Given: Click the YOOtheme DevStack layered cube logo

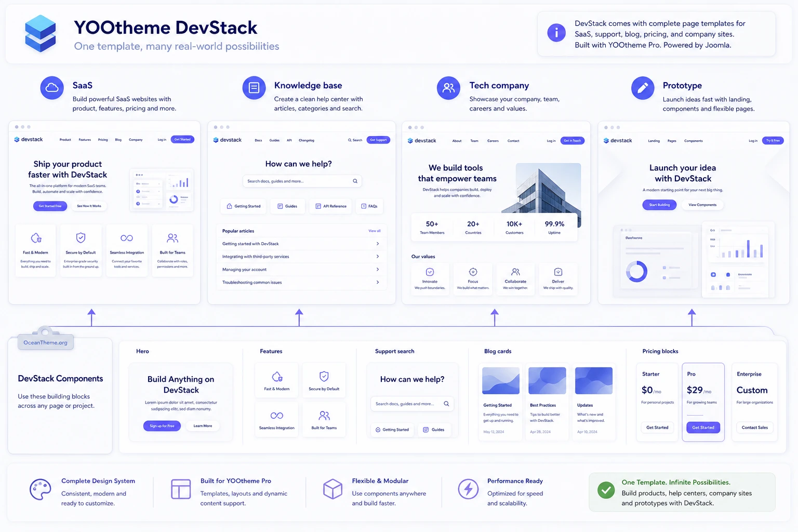Looking at the screenshot, I should 41,34.
